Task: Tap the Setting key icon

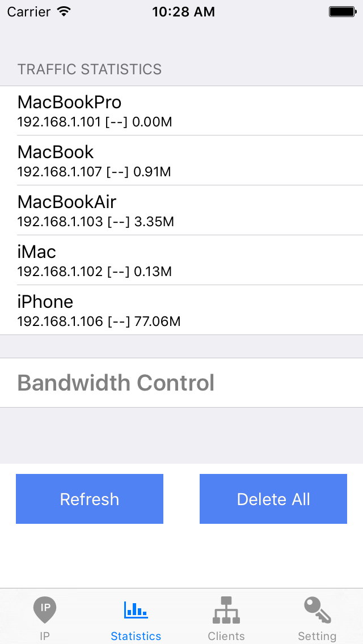Action: (316, 609)
